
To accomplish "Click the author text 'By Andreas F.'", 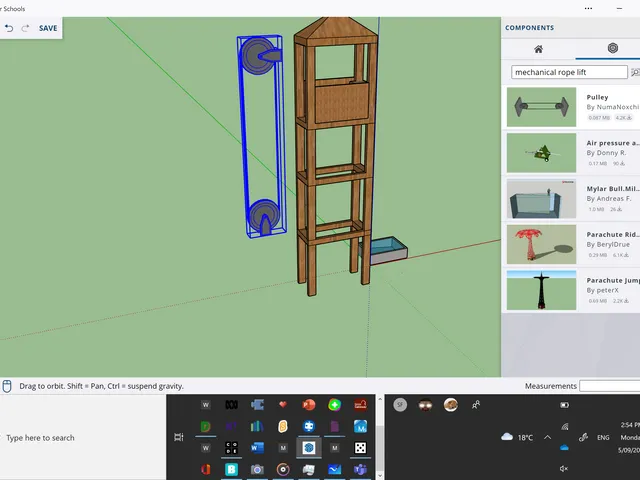I will 609,198.
